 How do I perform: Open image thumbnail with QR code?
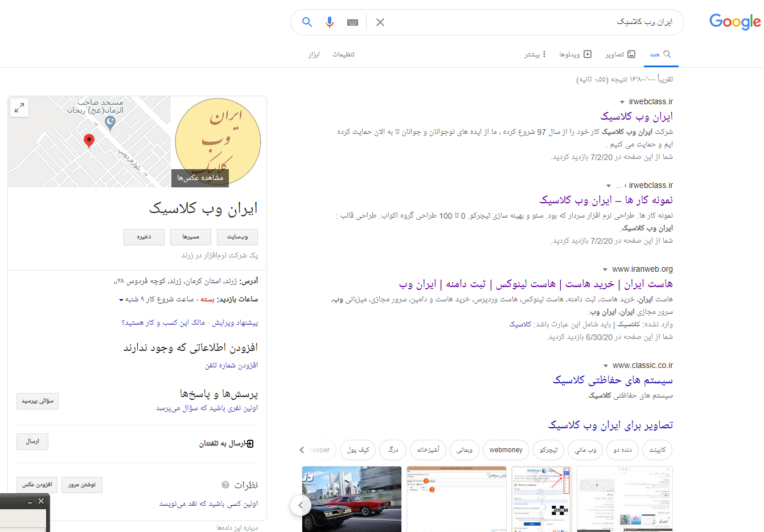coord(541,499)
